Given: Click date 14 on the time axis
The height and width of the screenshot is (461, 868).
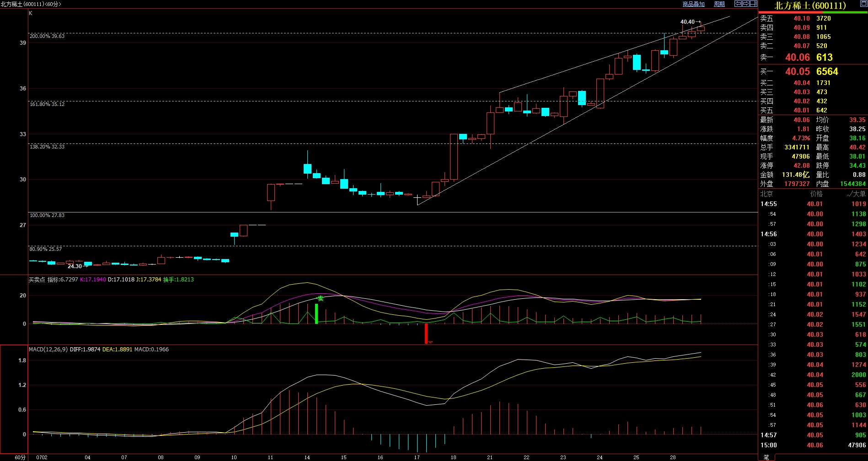Looking at the screenshot, I should (x=307, y=457).
